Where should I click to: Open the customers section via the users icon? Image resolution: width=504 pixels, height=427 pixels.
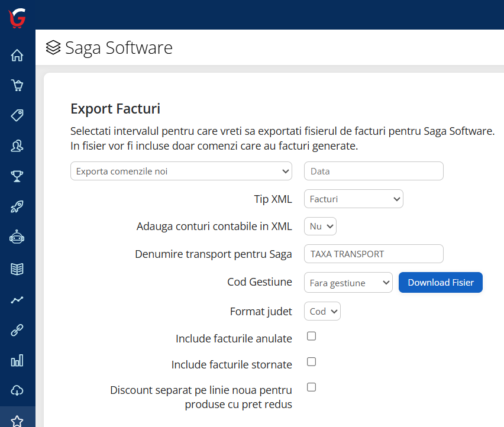[x=17, y=145]
